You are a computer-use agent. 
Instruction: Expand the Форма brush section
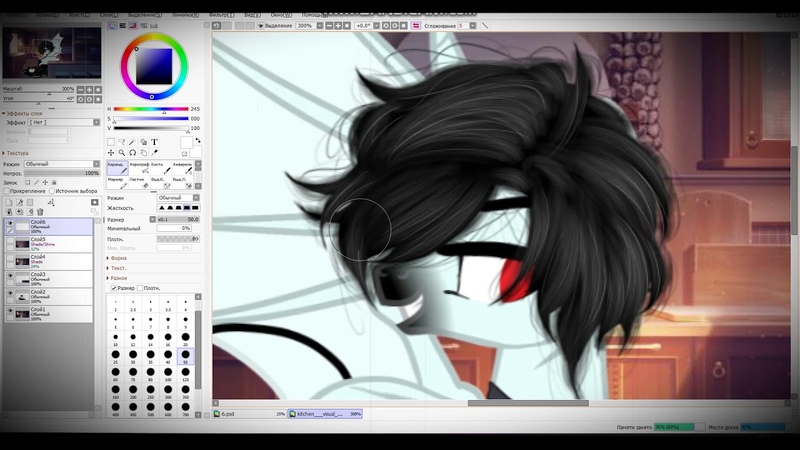coord(117,258)
